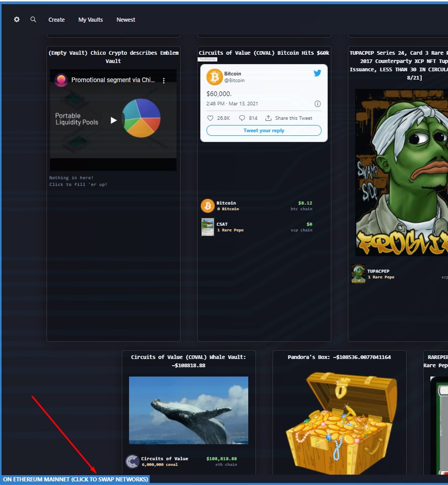Click the '1 Rare Pepe' text under CSAT
Screen dimensions: 448x485
coord(230,230)
